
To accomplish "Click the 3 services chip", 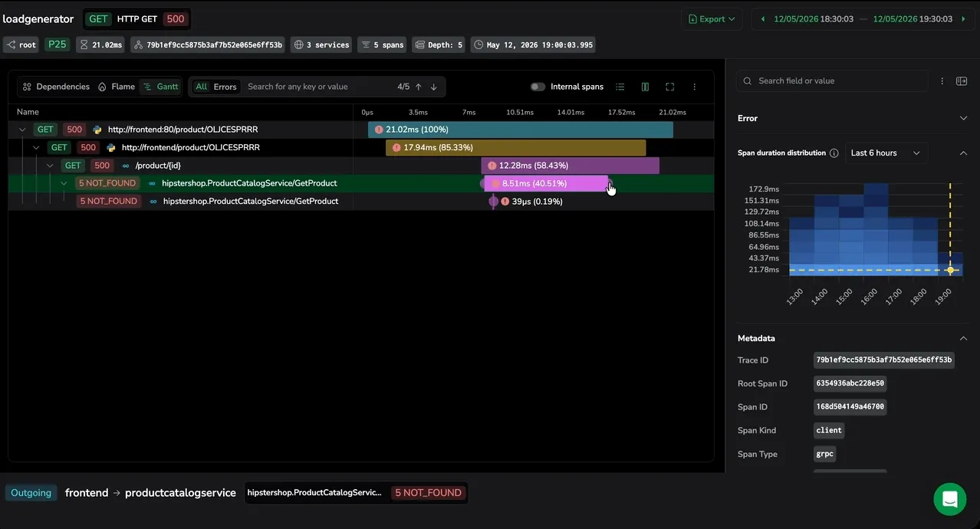I will (x=322, y=45).
